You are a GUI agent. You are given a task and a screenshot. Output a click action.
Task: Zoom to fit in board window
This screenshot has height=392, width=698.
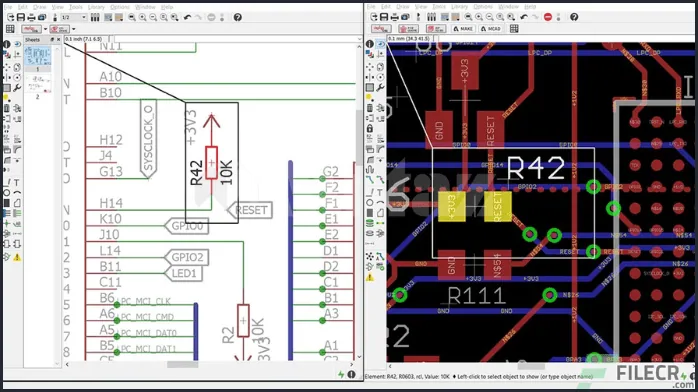468,17
